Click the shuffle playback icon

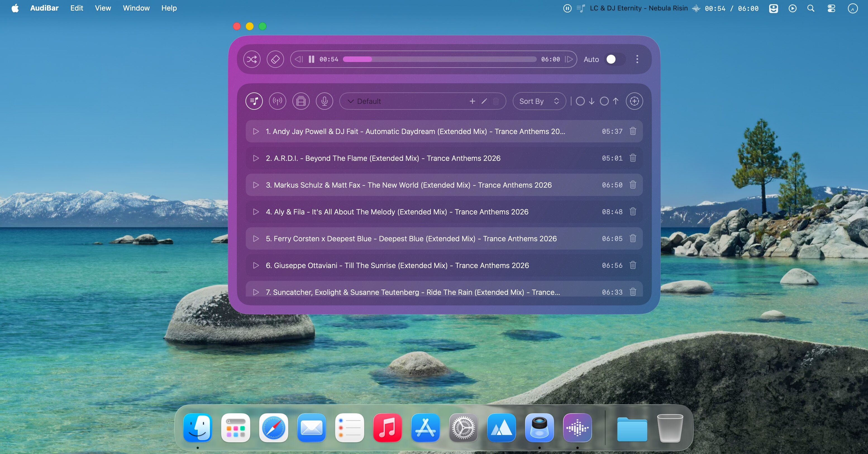pyautogui.click(x=252, y=59)
